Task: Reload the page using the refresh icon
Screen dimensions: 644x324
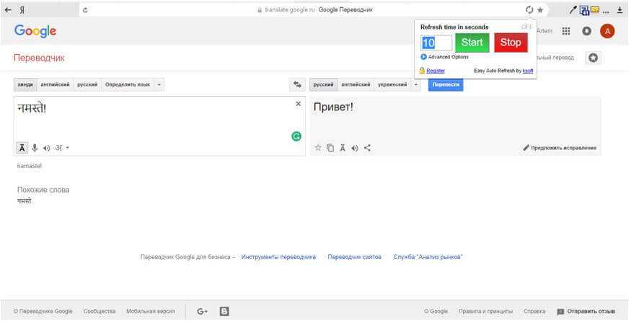Action: [85, 10]
